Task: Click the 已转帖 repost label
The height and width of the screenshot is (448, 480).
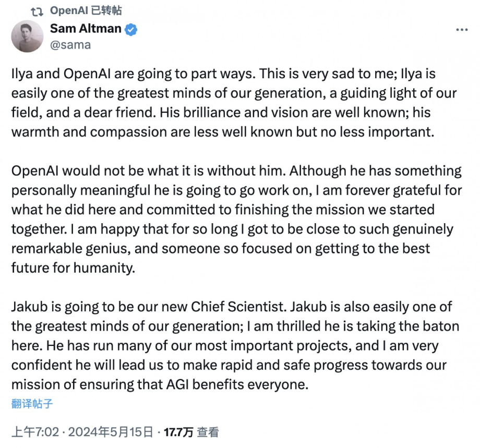Action: [106, 11]
